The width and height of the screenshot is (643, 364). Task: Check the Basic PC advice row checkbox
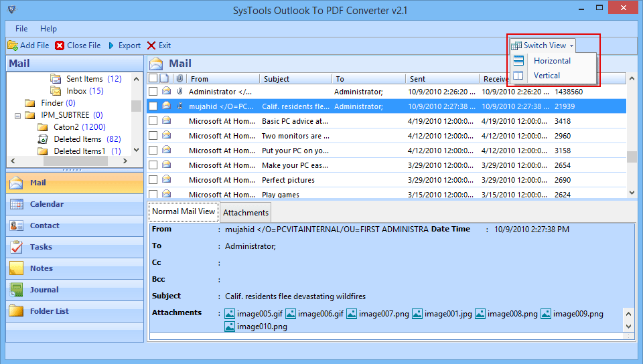tap(153, 121)
